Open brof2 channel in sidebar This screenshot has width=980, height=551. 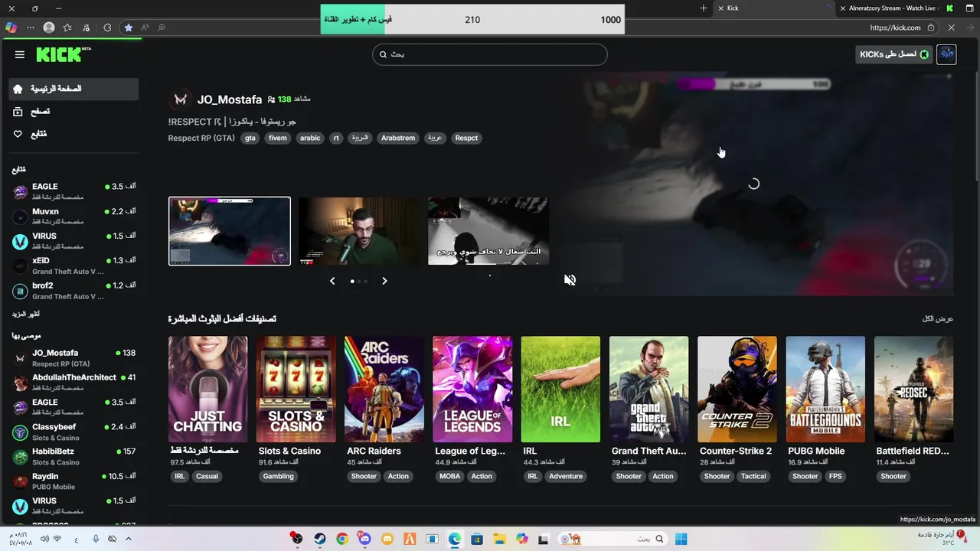click(x=74, y=290)
